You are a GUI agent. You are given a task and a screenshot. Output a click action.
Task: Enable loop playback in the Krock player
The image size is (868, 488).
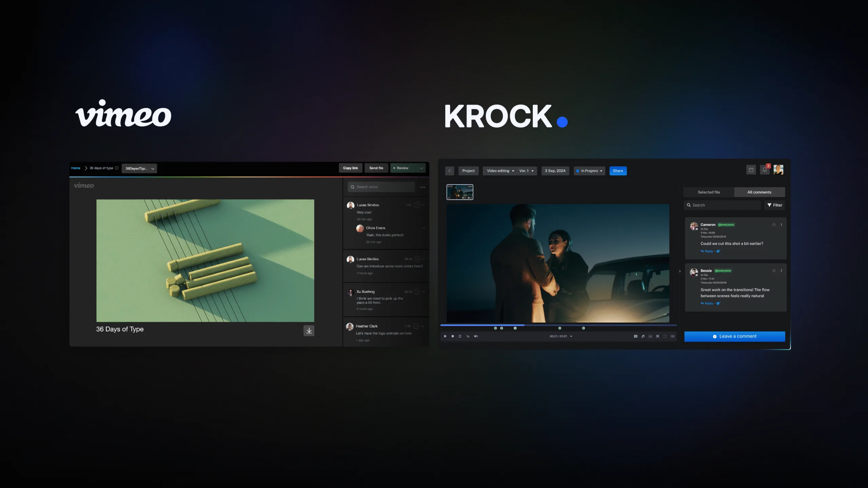click(x=460, y=336)
